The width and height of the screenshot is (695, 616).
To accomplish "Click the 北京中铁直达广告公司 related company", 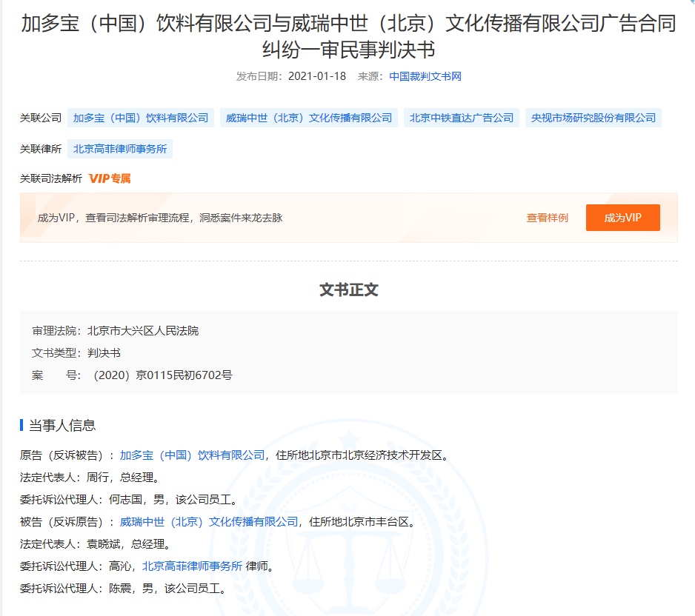I will [462, 117].
